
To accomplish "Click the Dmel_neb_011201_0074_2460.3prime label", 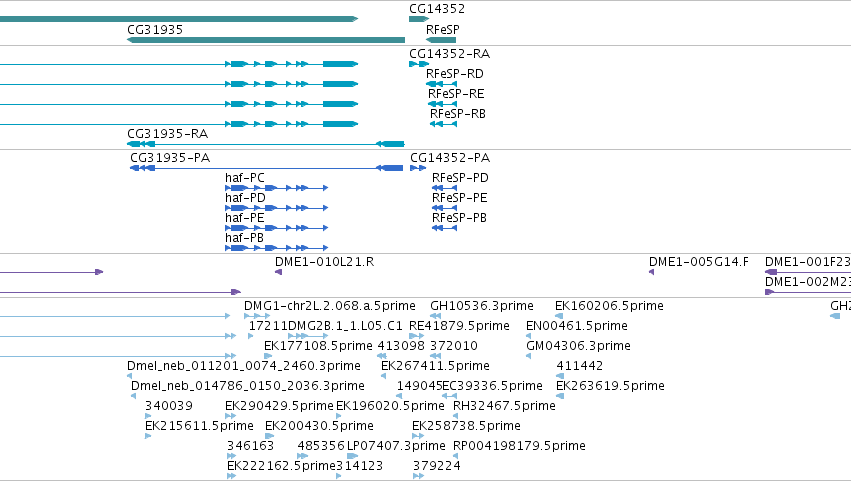I will [x=244, y=366].
